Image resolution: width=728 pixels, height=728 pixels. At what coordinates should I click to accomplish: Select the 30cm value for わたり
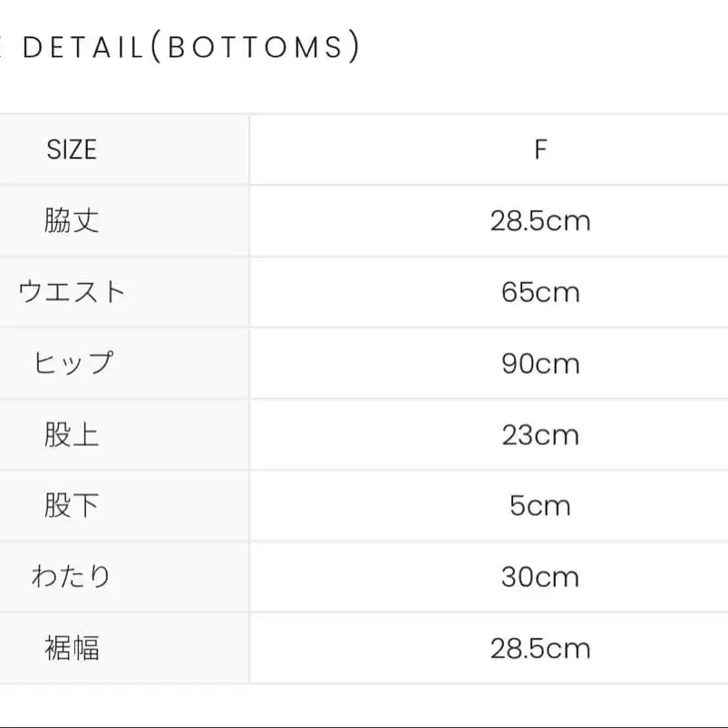pos(540,577)
